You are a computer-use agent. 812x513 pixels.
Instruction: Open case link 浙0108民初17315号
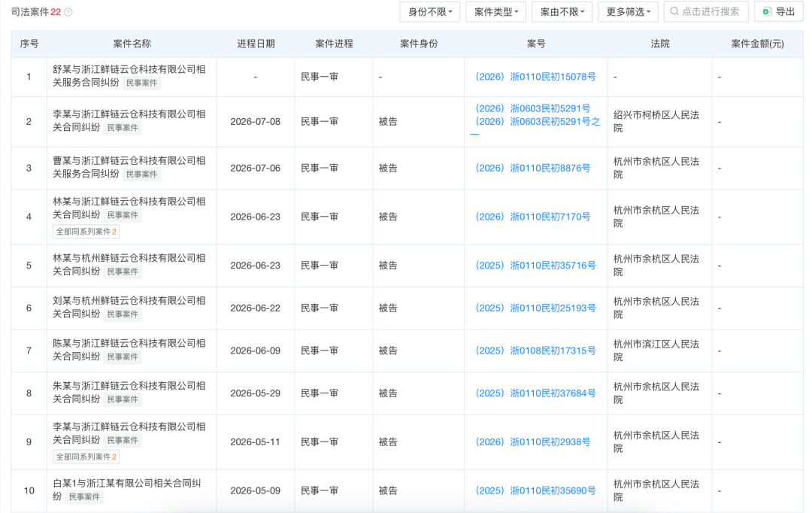535,351
